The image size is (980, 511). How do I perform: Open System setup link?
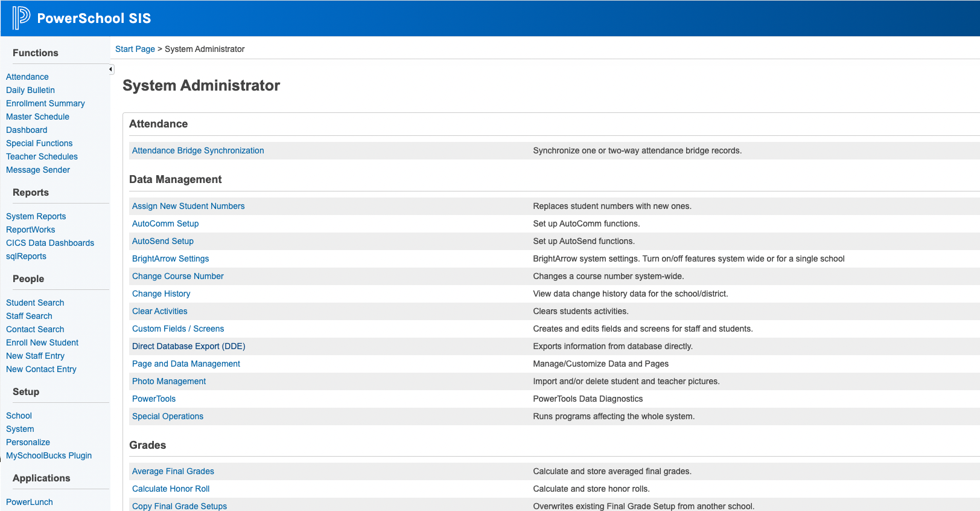(20, 429)
